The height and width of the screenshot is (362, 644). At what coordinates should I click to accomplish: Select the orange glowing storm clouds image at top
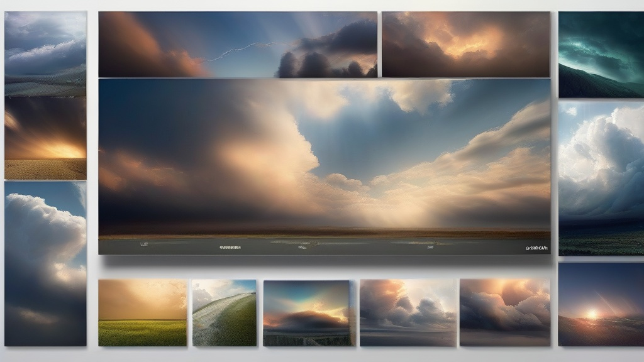(466, 44)
